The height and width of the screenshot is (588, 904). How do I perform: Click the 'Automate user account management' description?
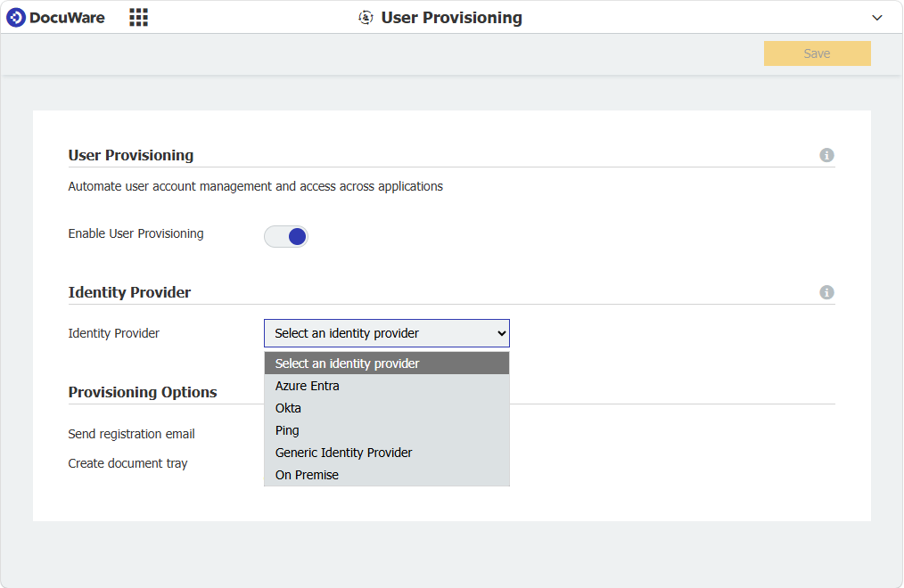pos(255,186)
